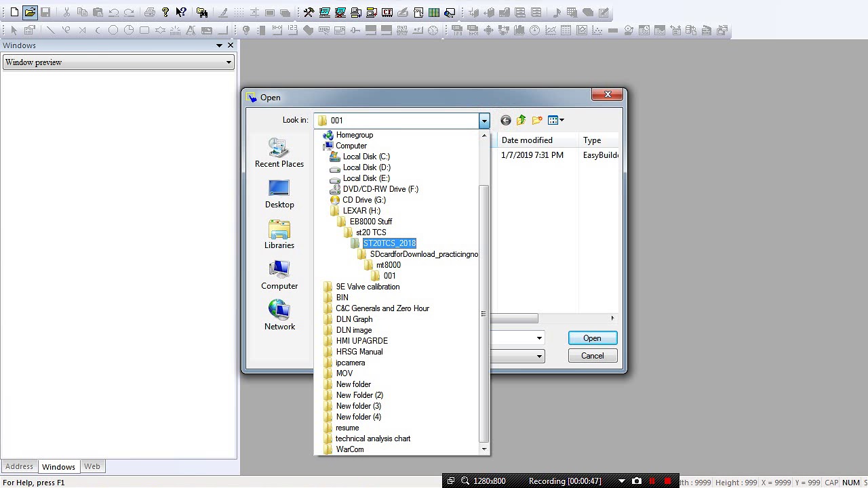
Task: Click the Bit Lamp object icon
Action: click(x=246, y=30)
